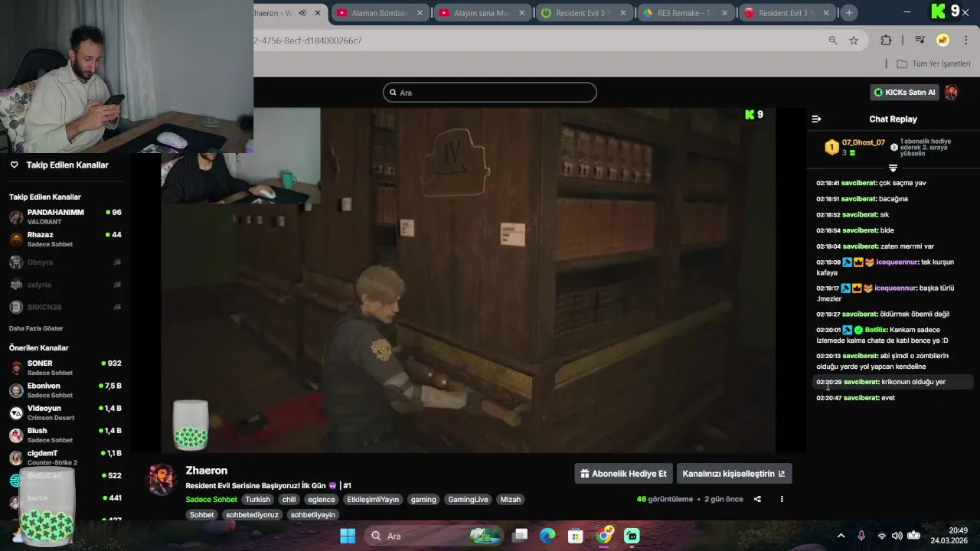Click the savciberat username at 02:18:41

[x=859, y=184]
